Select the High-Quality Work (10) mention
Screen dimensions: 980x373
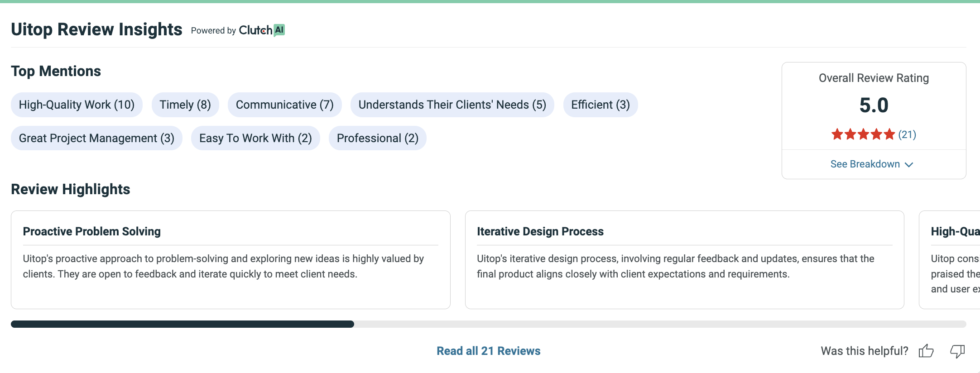click(x=77, y=105)
